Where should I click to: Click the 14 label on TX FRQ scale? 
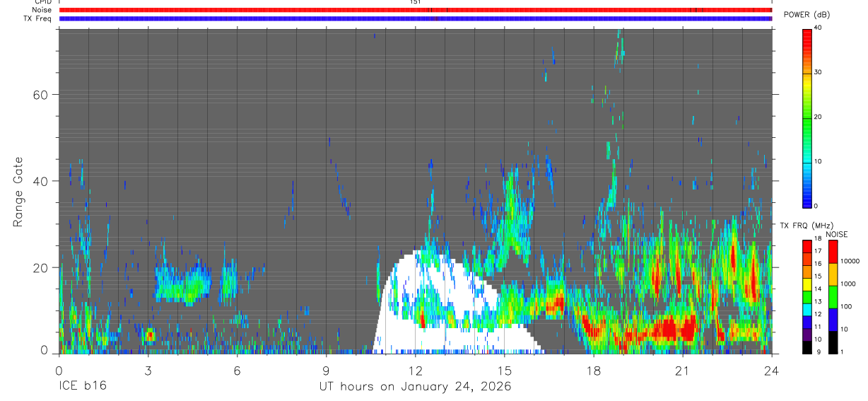pyautogui.click(x=818, y=289)
